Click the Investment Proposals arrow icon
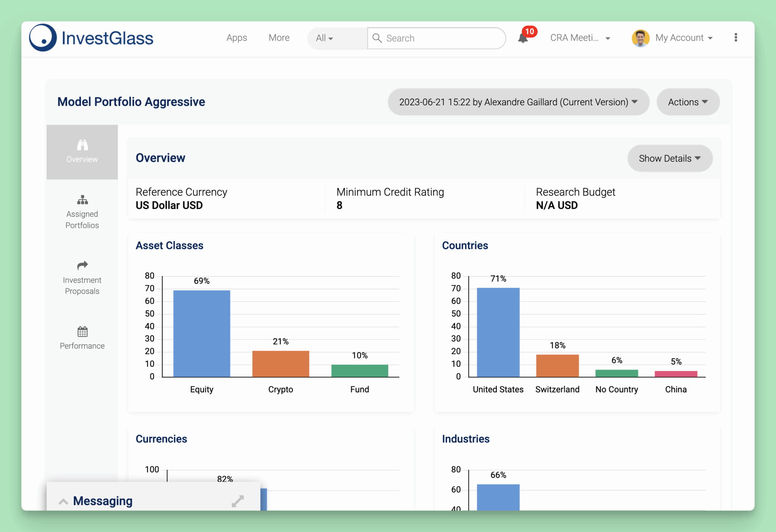This screenshot has width=776, height=532. (x=82, y=265)
